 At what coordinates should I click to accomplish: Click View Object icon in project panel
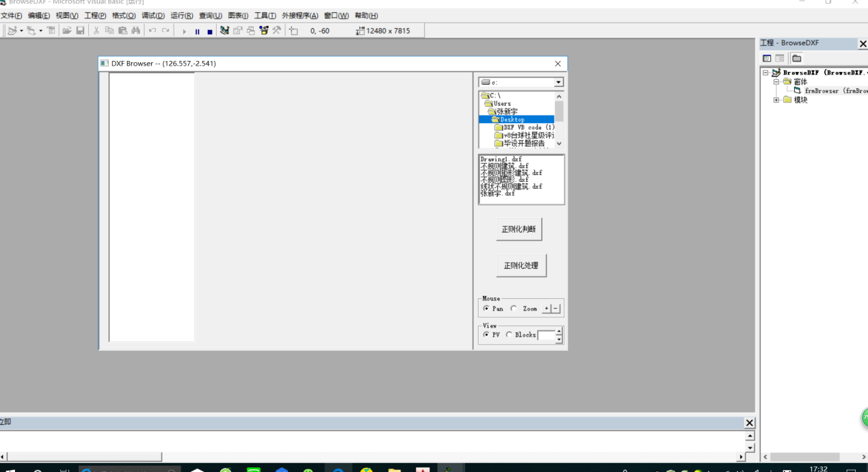pyautogui.click(x=780, y=58)
